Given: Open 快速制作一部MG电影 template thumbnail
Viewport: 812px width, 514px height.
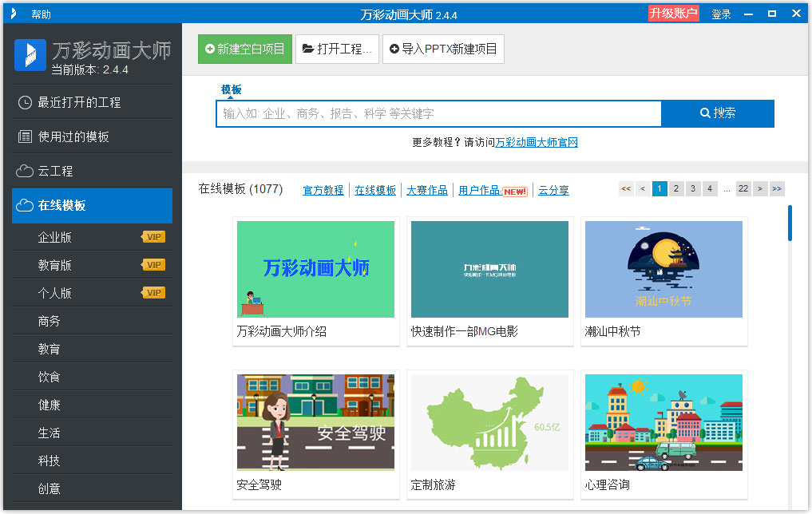Looking at the screenshot, I should tap(490, 269).
